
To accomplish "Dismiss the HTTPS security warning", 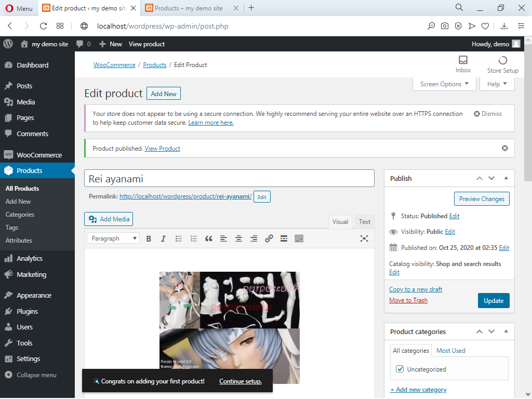I will tap(488, 114).
